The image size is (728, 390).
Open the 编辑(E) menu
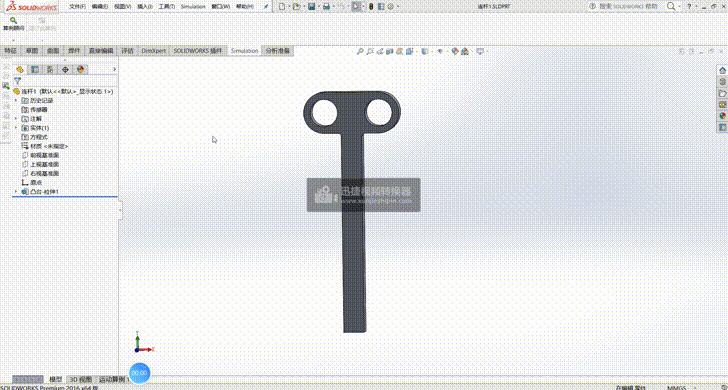100,7
